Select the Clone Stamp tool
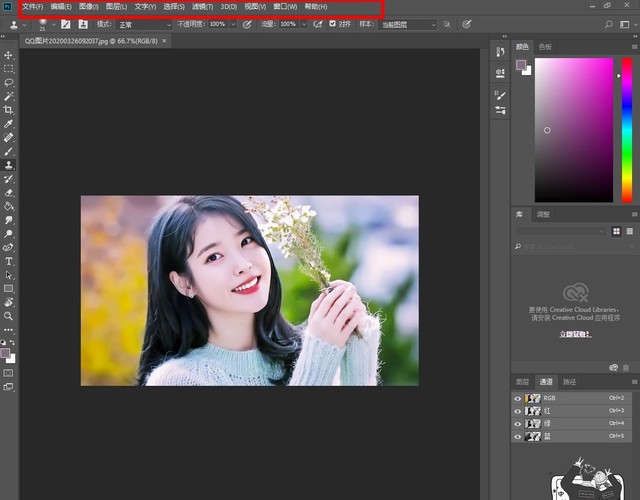 [9, 164]
